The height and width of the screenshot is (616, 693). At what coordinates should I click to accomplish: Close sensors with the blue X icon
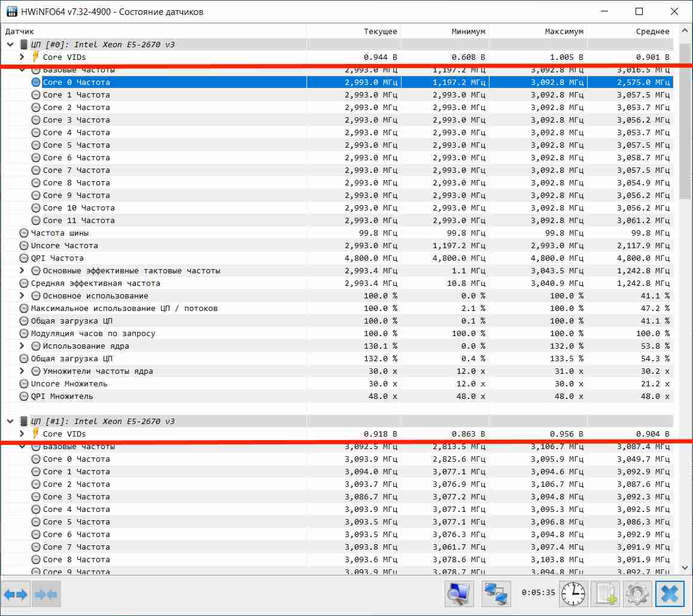point(670,594)
